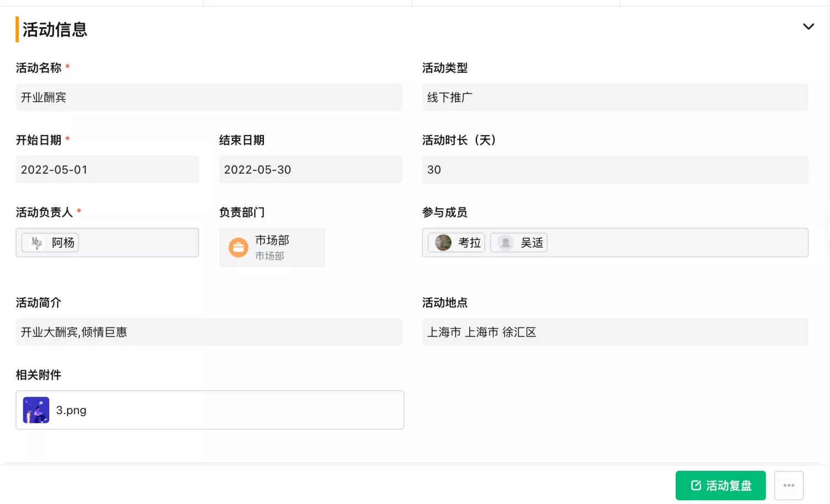
Task: Click the 活动复盘 green button
Action: 720,485
